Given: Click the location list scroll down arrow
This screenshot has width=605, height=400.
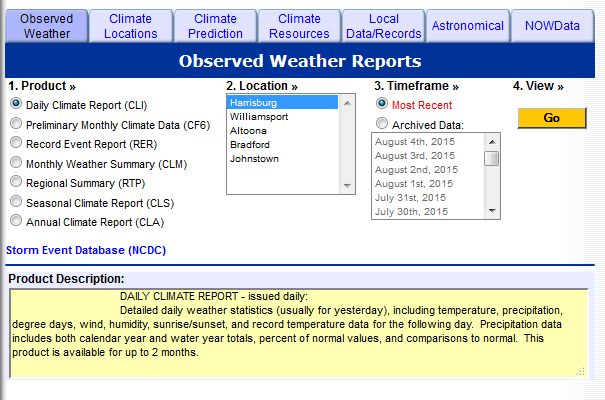Looking at the screenshot, I should [x=347, y=186].
